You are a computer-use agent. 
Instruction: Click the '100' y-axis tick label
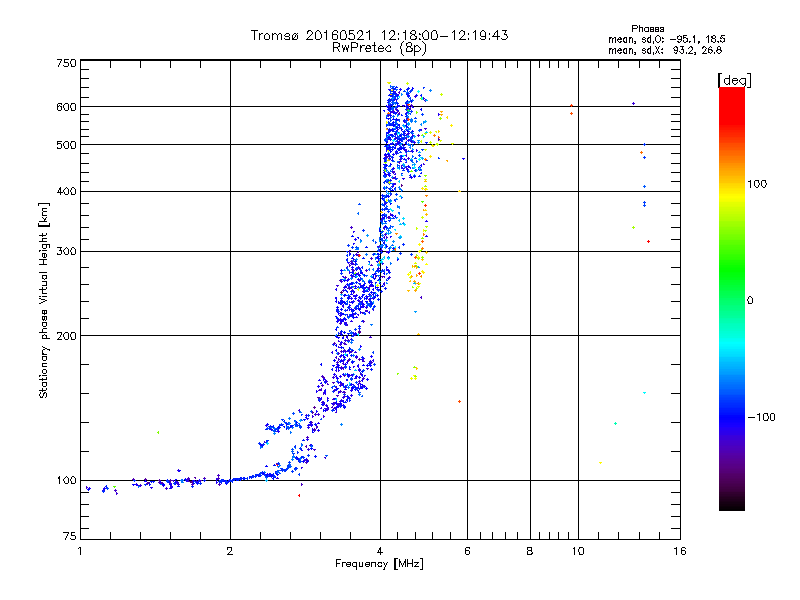(x=66, y=480)
